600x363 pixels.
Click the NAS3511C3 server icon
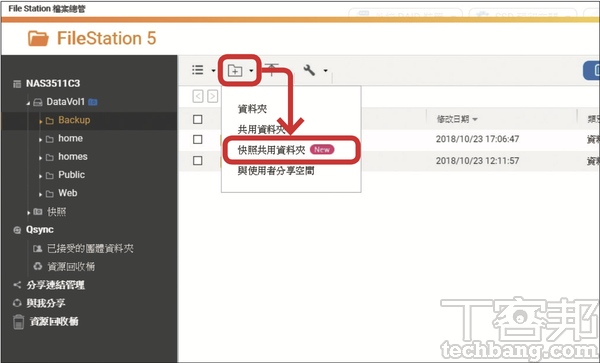click(x=17, y=84)
